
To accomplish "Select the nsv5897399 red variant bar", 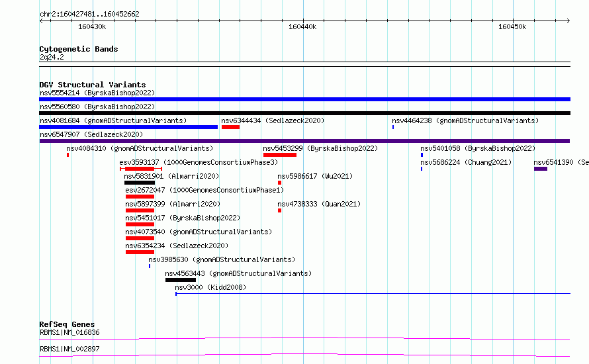I will click(x=140, y=210).
